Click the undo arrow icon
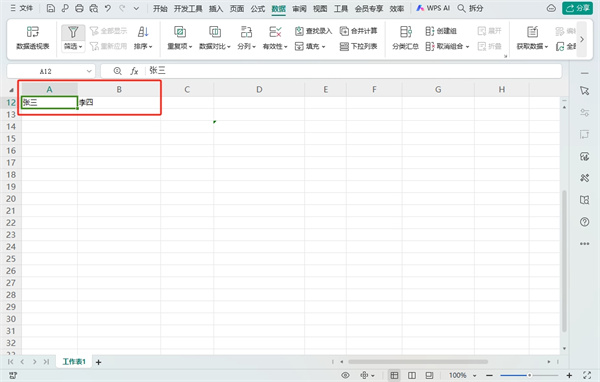 click(x=108, y=8)
